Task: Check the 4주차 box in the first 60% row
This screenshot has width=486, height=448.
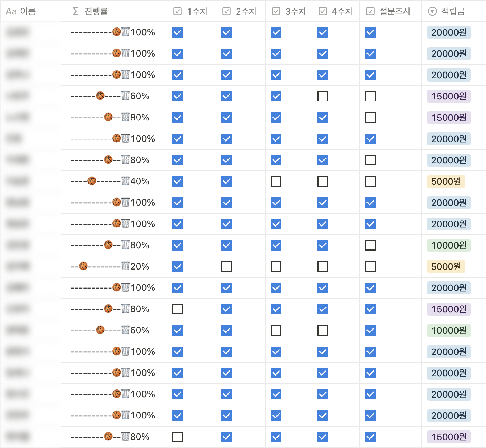Action: (x=322, y=96)
